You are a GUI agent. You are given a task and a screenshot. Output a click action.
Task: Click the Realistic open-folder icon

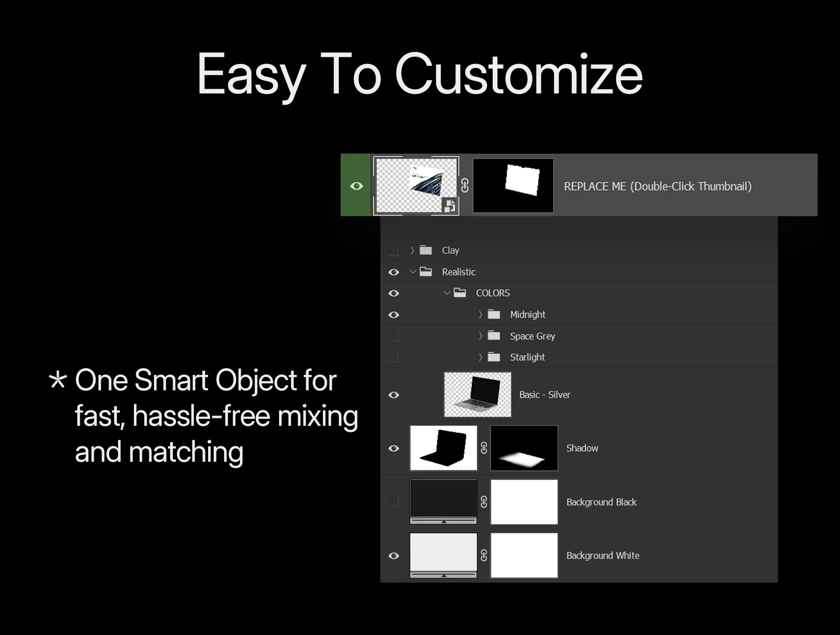[426, 271]
